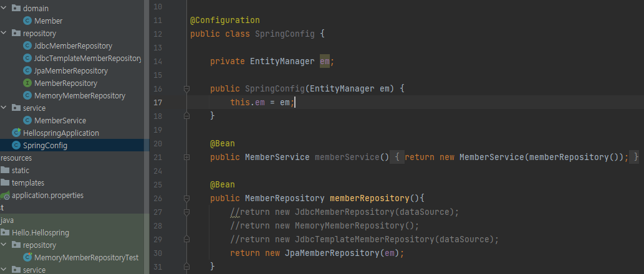Select SpringConfig in project tree
644x274 pixels.
(45, 146)
